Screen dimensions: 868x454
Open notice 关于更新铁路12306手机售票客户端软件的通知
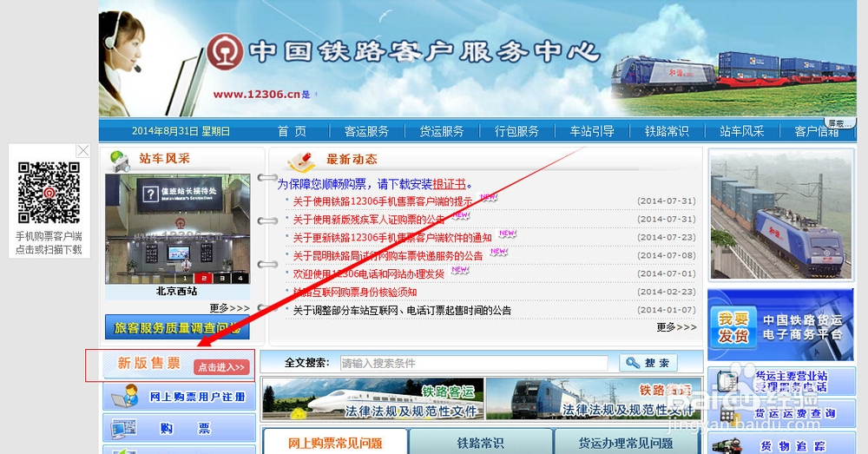(392, 238)
